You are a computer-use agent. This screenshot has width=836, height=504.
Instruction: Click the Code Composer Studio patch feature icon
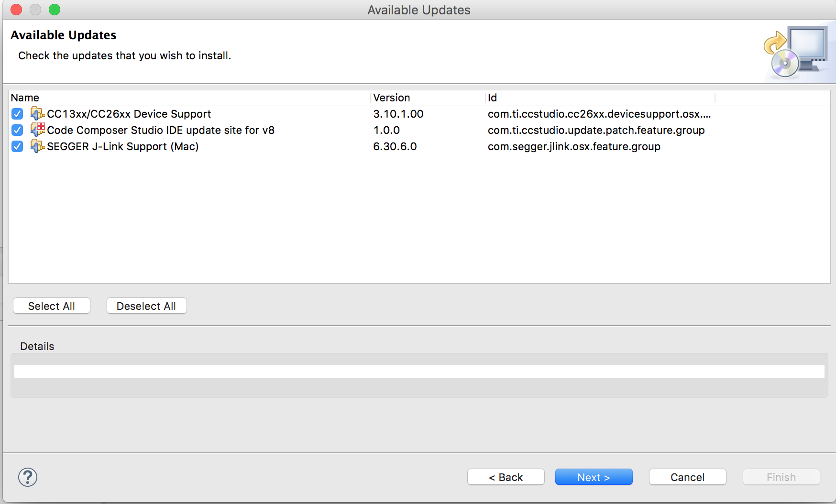click(37, 130)
